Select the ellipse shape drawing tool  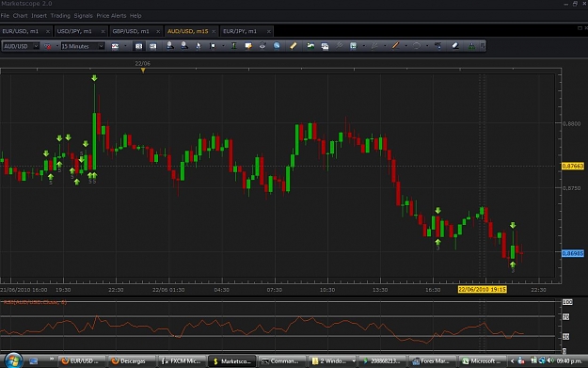tap(416, 46)
